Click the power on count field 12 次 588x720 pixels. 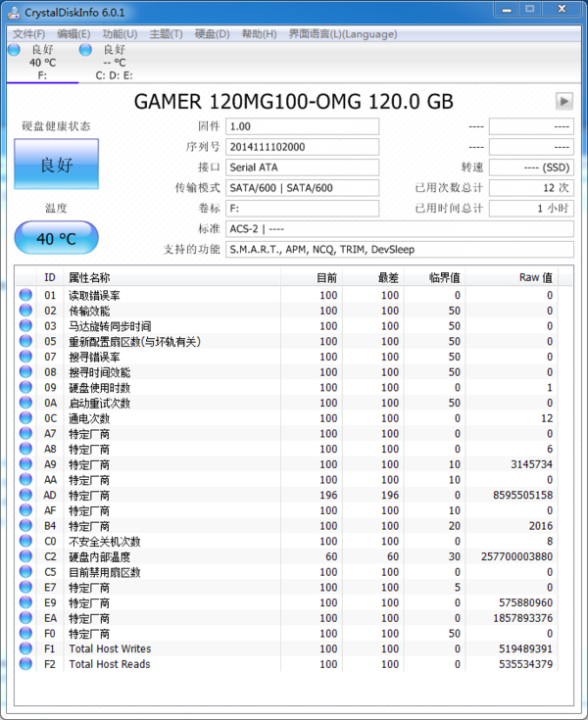(531, 188)
